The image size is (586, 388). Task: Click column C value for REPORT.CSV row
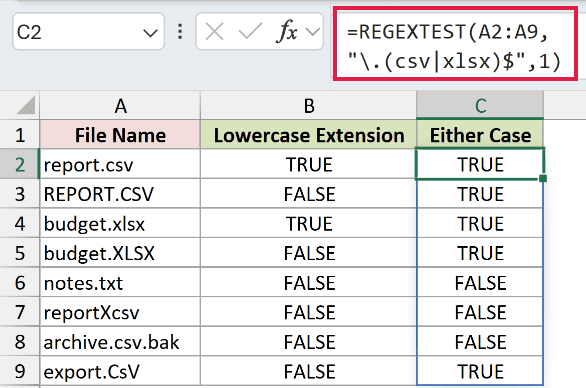480,194
